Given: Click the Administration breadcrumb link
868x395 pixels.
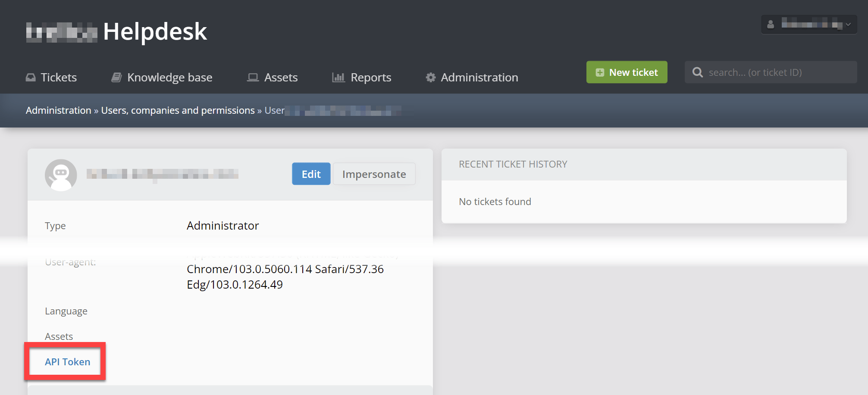Looking at the screenshot, I should point(59,110).
